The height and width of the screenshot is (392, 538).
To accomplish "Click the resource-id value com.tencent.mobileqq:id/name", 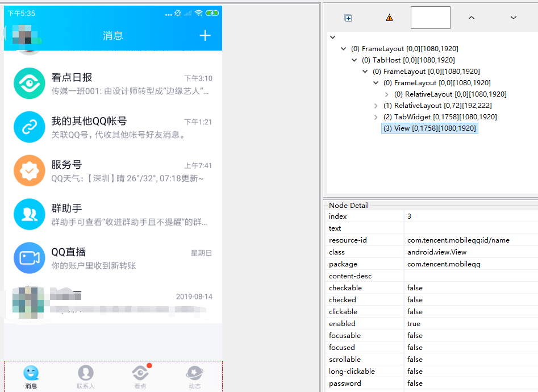I will coord(458,240).
